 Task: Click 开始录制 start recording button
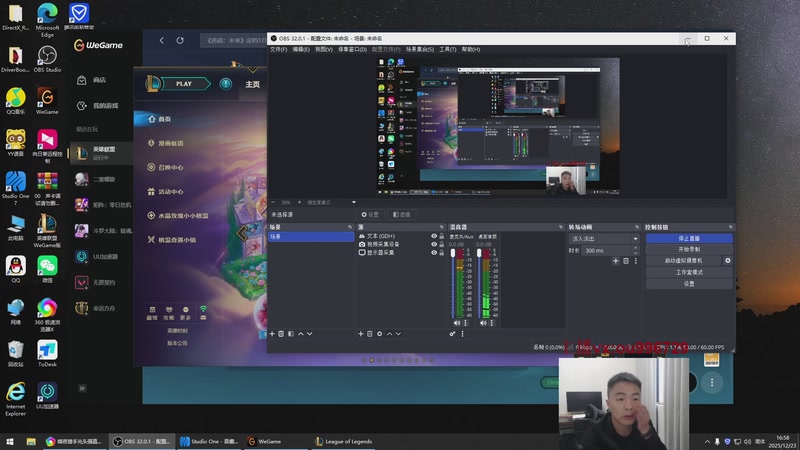[x=689, y=249]
